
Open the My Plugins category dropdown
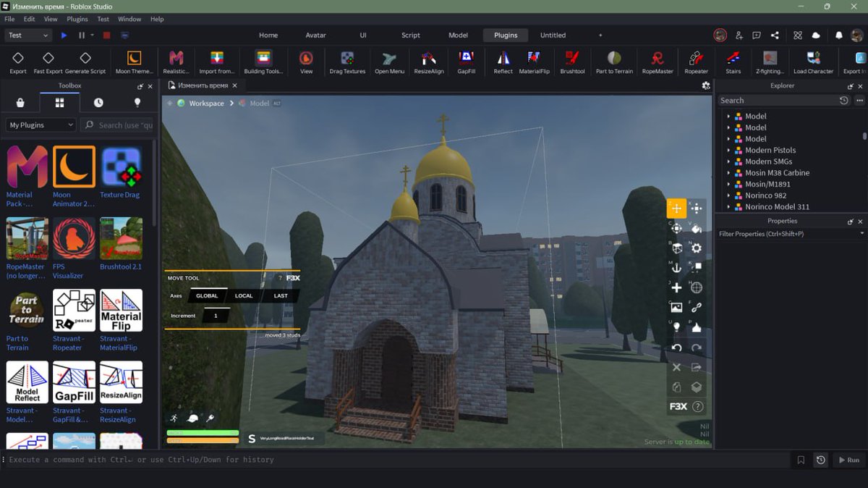click(x=41, y=125)
